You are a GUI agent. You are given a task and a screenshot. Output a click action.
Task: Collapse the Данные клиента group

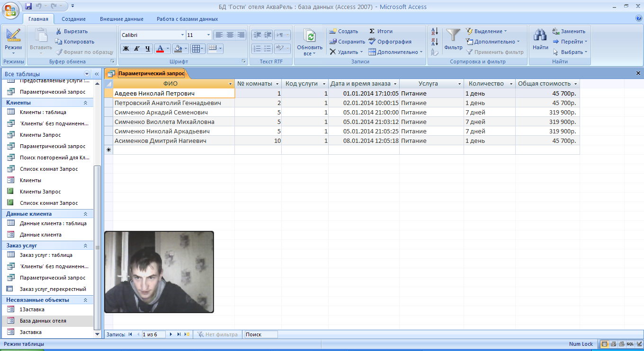[x=86, y=214]
